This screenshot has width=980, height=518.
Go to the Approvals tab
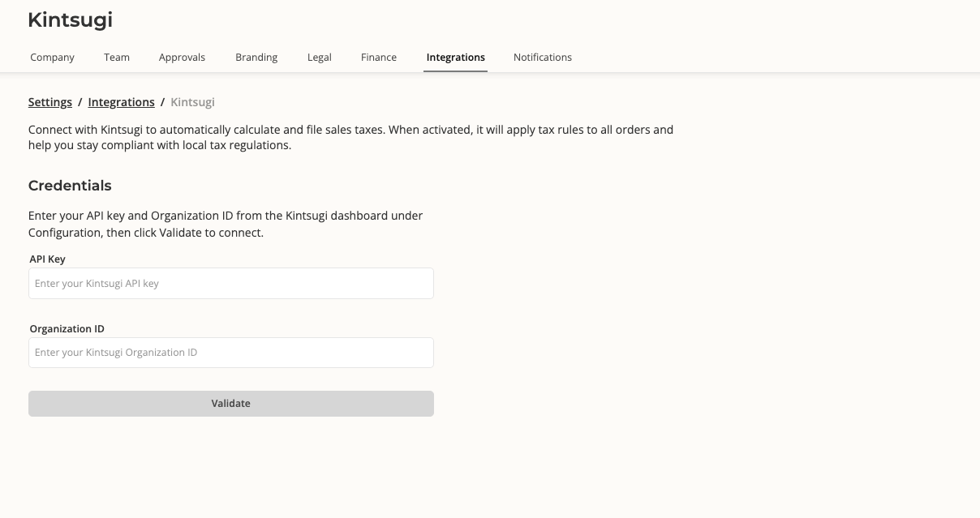point(182,58)
